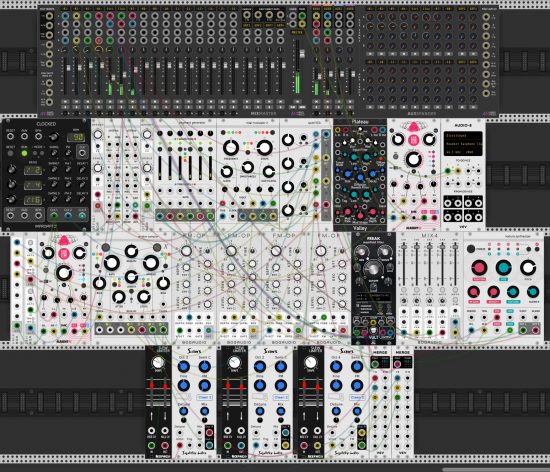Click the SLOPE knob on tidal modulator 2
Viewport: 550px width, 472px height.
(x=227, y=172)
